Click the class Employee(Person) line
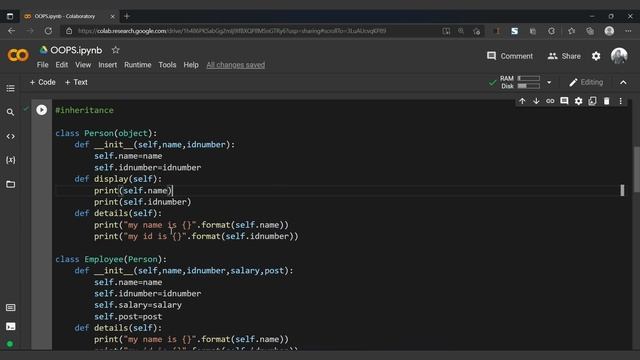This screenshot has width=640, height=360. point(111,259)
